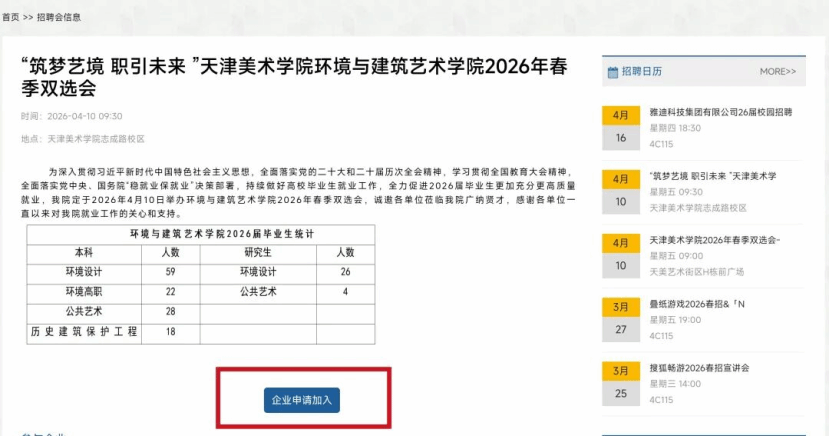This screenshot has height=436, width=830.
Task: Open the MORE>> link in 招聘日历
Action: (x=777, y=72)
